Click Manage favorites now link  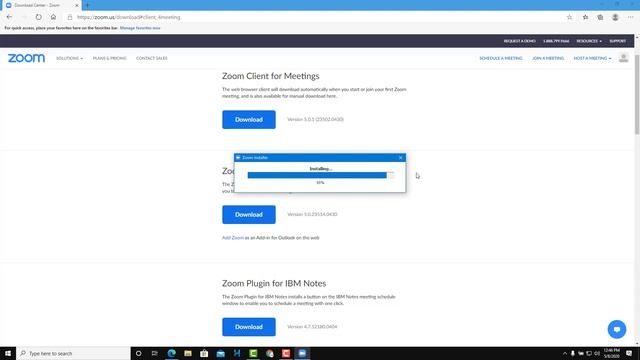click(x=140, y=28)
